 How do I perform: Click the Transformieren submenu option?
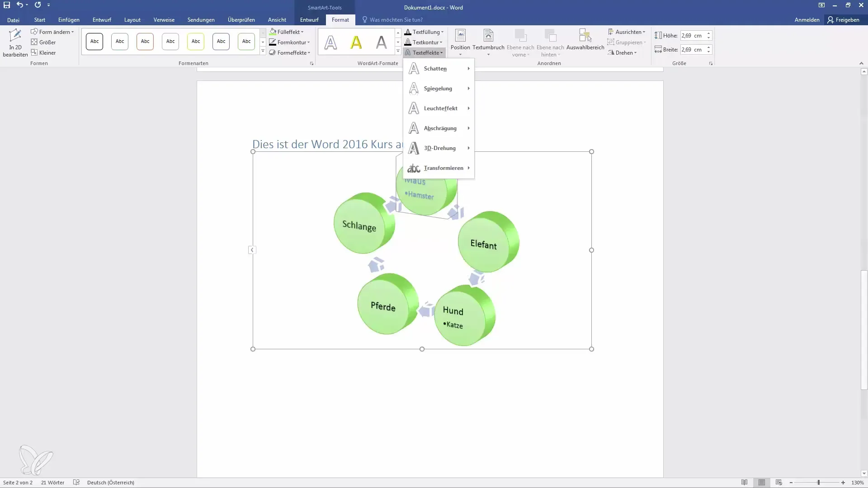tap(443, 168)
